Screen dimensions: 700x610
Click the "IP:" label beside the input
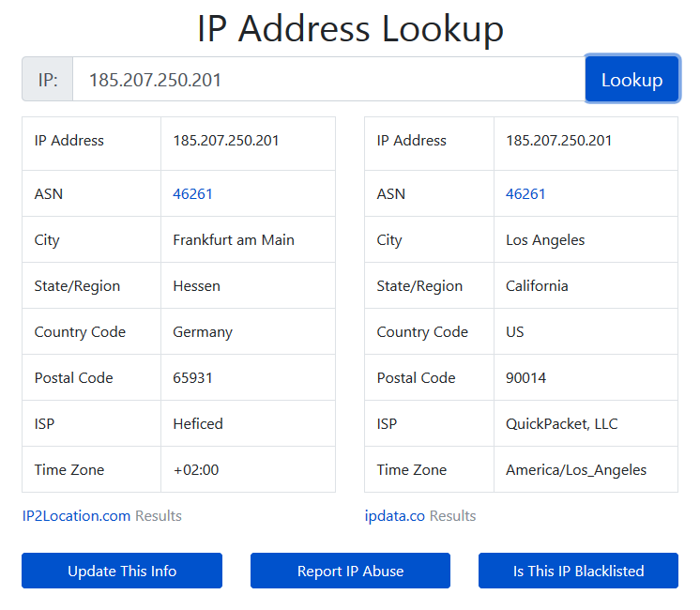pos(48,80)
